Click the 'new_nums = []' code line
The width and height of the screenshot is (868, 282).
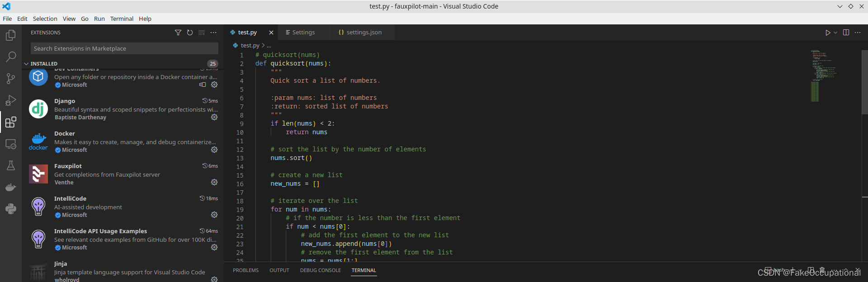click(295, 184)
